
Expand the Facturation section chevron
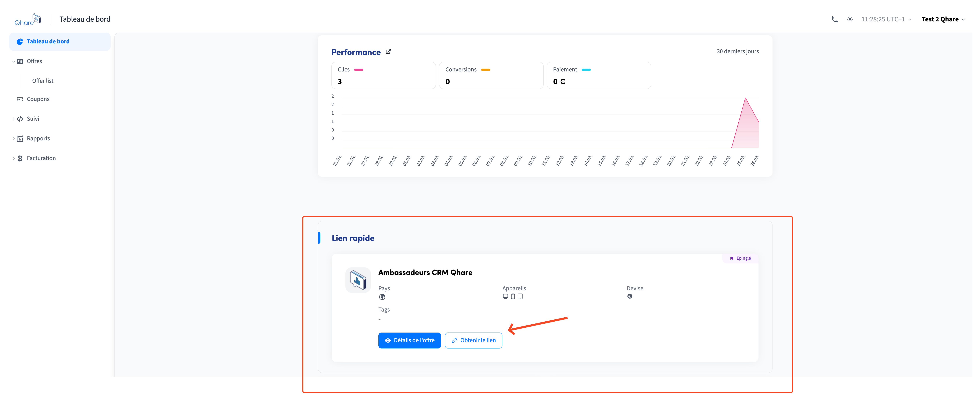[x=13, y=158]
